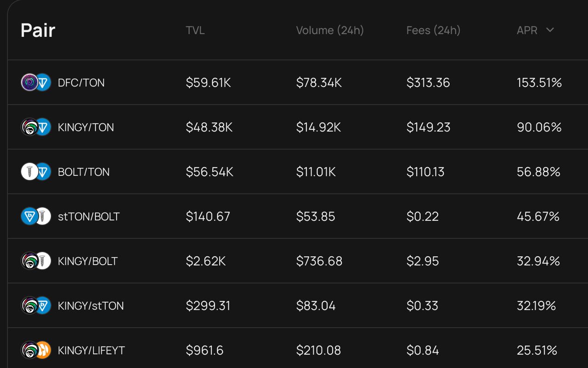The image size is (588, 368).
Task: Click the Pair column heading
Action: [x=38, y=30]
